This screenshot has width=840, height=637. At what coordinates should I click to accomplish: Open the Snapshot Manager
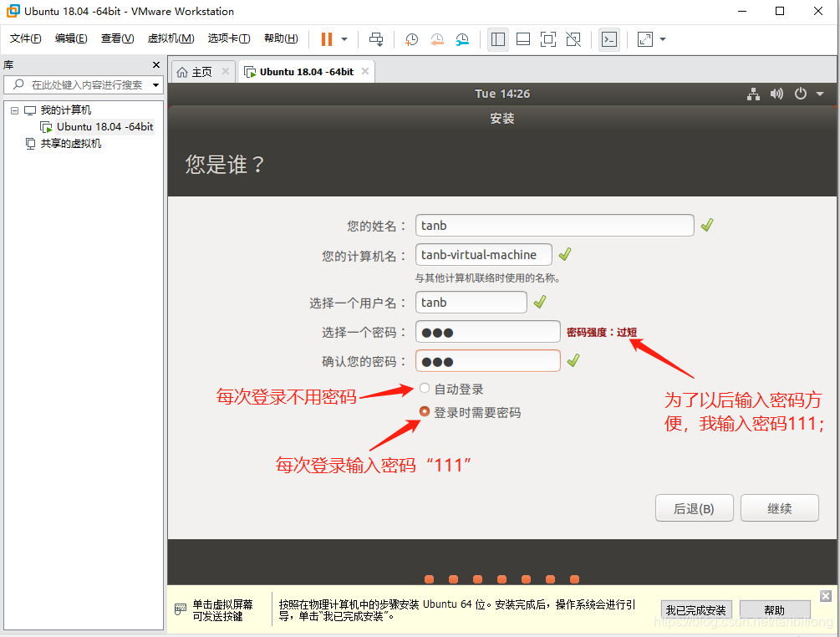(461, 38)
